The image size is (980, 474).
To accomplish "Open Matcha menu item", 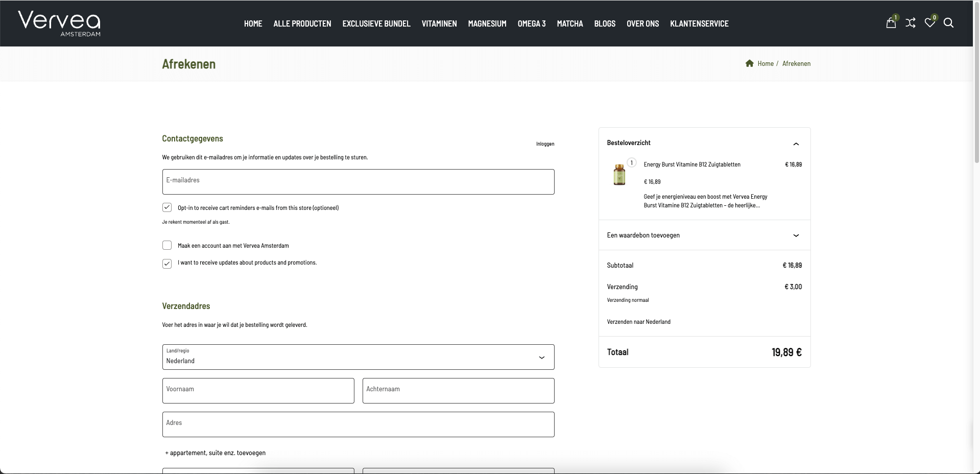I will coord(570,23).
